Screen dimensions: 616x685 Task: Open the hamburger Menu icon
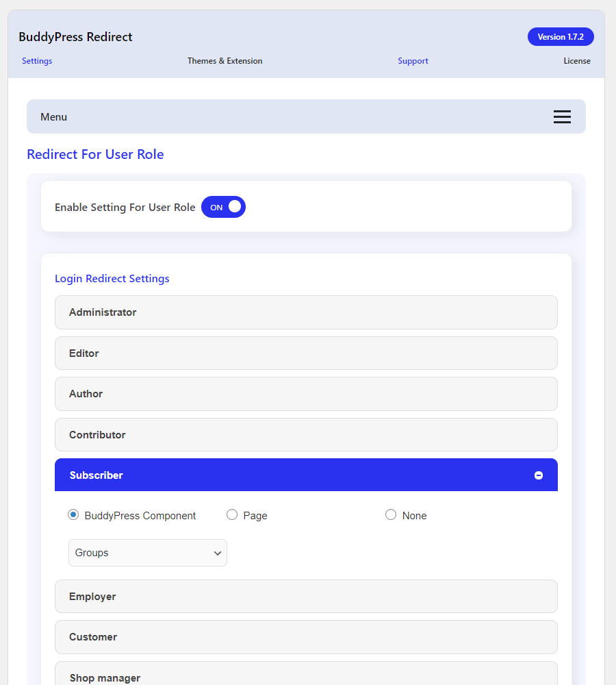tap(562, 116)
